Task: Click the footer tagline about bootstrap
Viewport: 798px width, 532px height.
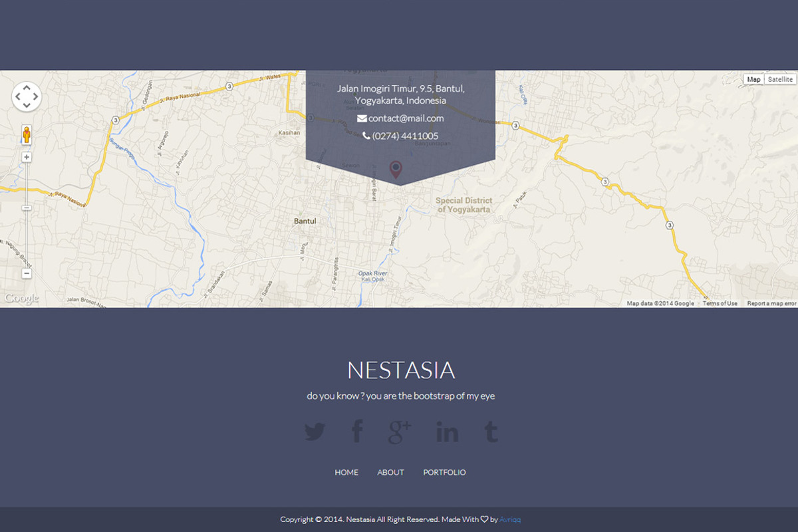Action: click(401, 396)
